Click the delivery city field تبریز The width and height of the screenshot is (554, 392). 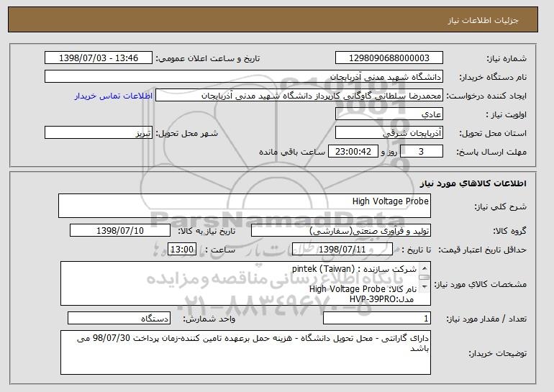pos(99,133)
